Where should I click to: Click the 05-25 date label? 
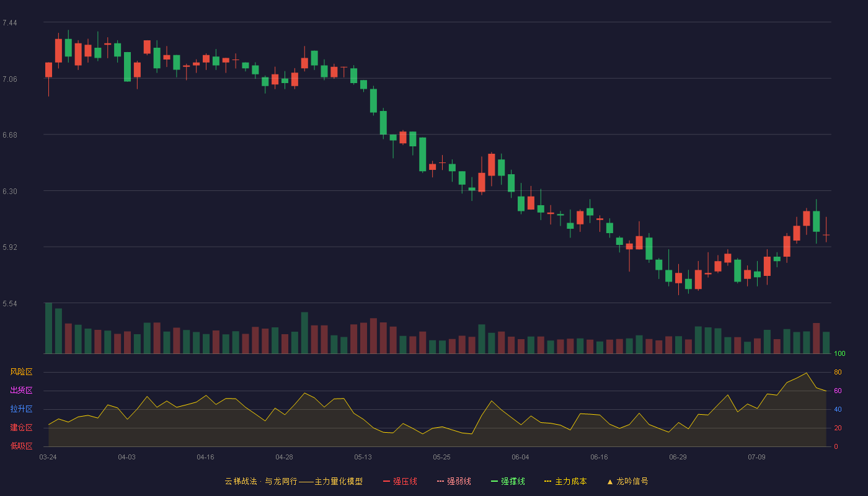[442, 457]
